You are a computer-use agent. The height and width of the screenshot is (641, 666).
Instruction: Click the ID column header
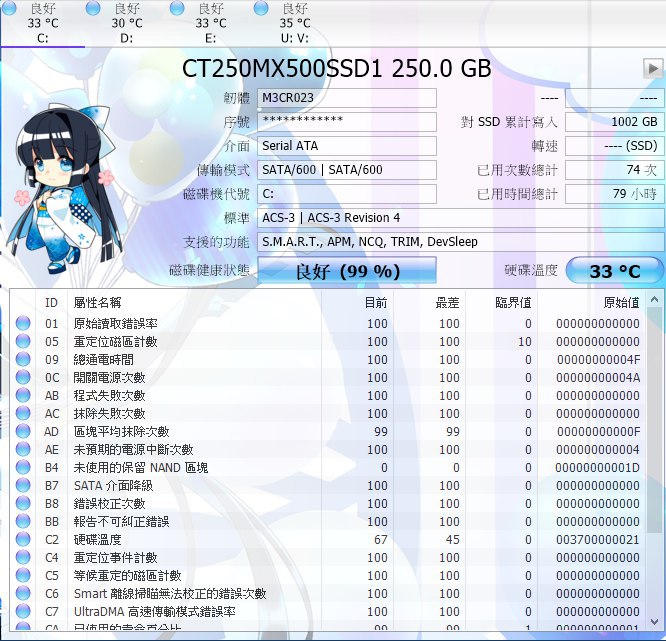point(51,302)
